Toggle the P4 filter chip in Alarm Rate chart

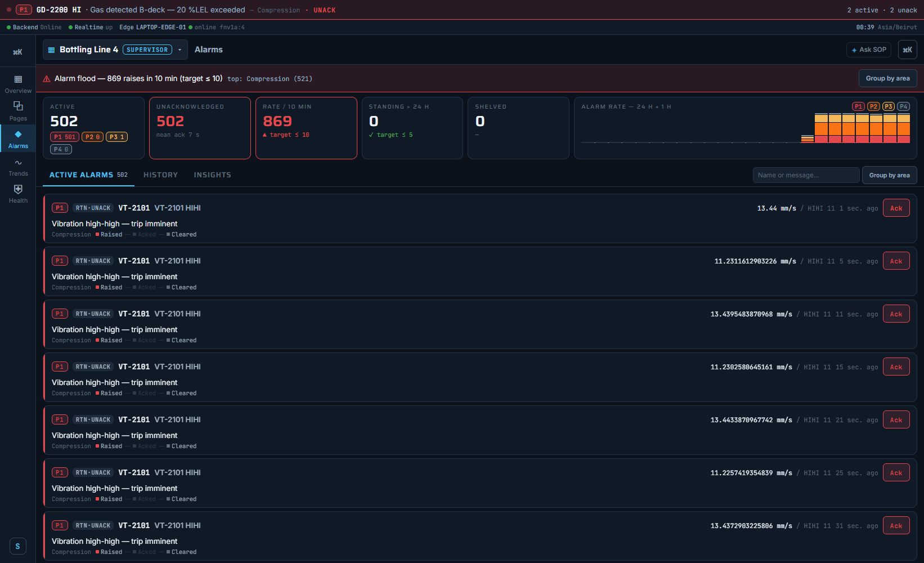(904, 106)
